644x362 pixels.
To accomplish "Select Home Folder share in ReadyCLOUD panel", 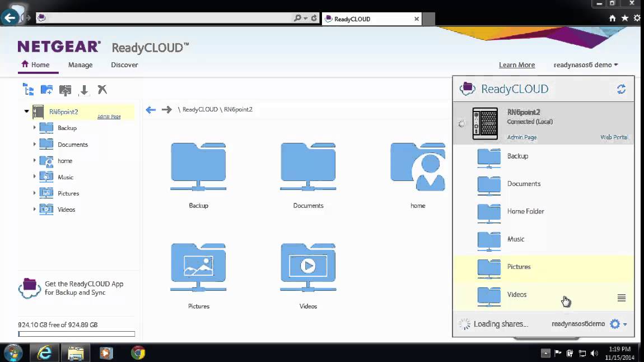I will (x=544, y=214).
